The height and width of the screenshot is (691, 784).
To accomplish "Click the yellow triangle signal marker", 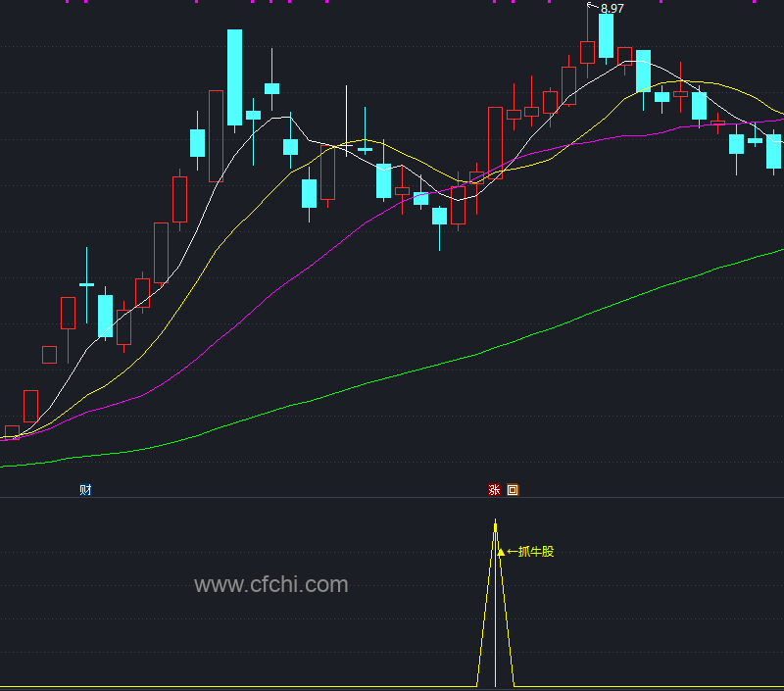I will pos(501,552).
